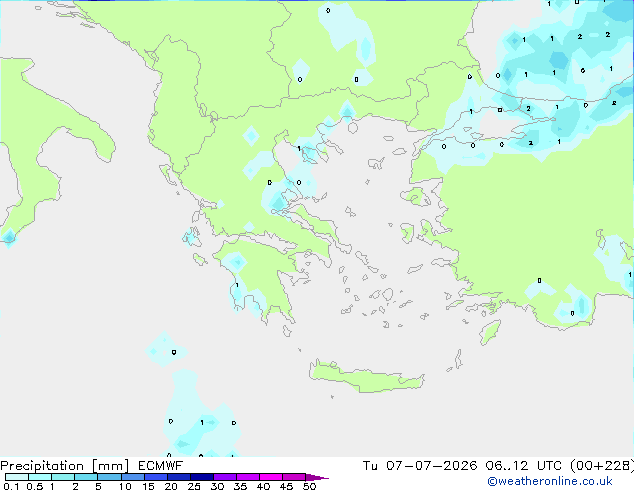The width and height of the screenshot is (634, 490).
Task: Select the 1–2 mm legend color swatch
Action: tap(63, 477)
